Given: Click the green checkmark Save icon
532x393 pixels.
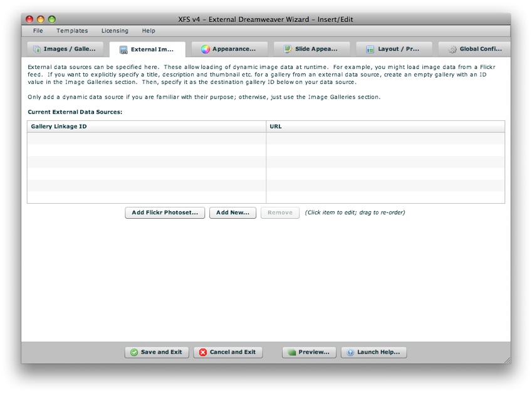Looking at the screenshot, I should point(134,352).
